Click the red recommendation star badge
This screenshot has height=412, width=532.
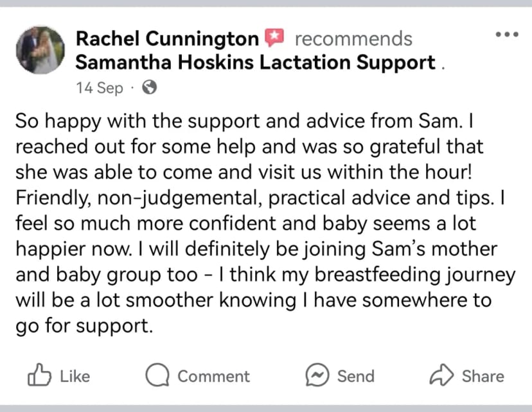tap(274, 37)
